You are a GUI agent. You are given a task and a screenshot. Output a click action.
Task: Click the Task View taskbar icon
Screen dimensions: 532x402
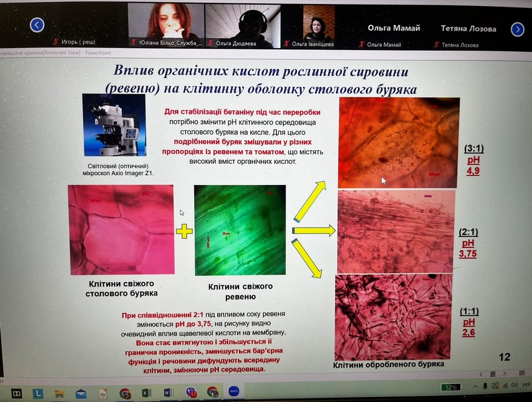(x=17, y=393)
